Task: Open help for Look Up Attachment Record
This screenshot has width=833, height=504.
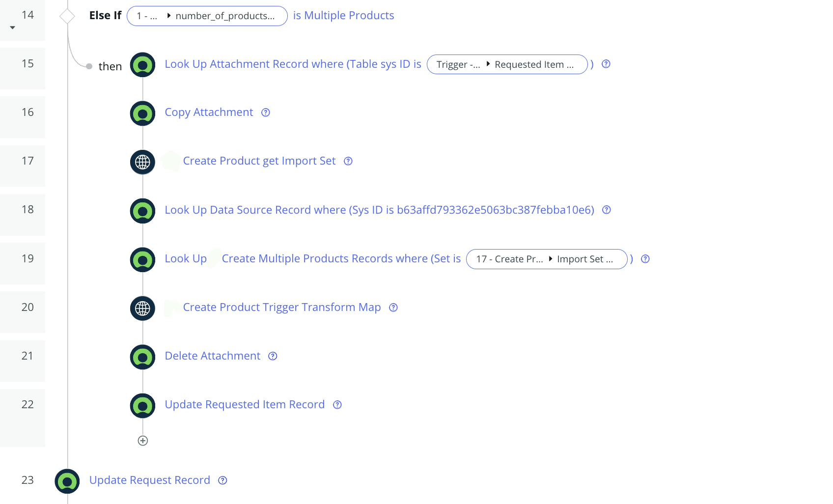Action: pos(606,64)
